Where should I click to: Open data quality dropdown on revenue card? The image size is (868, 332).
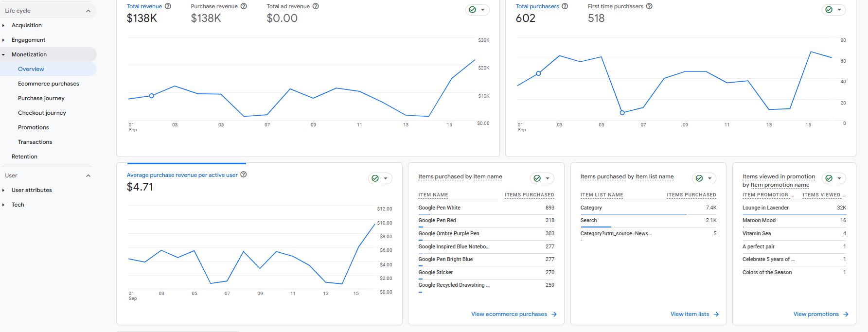[x=478, y=10]
